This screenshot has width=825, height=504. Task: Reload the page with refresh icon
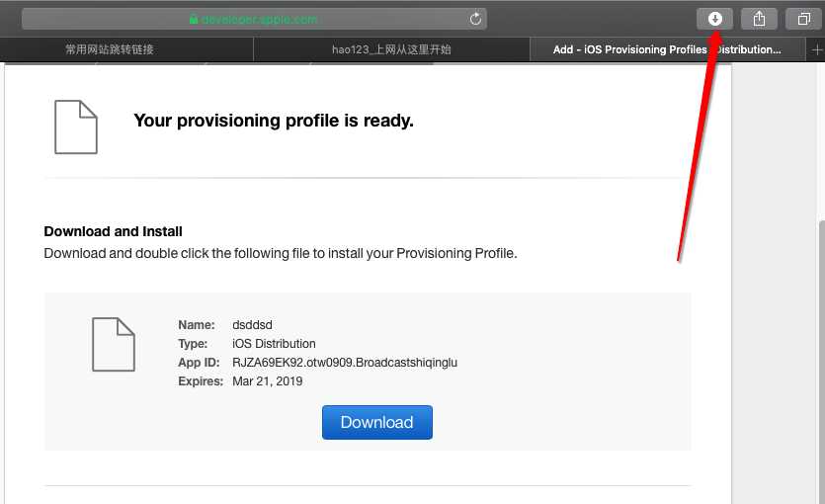475,19
